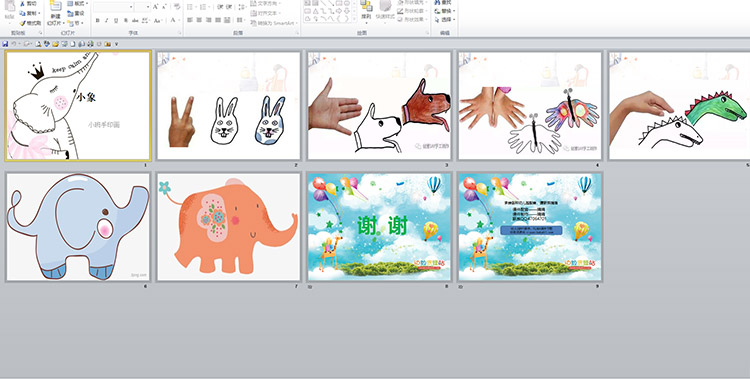
Task: Click the New Slide icon
Action: coord(55,6)
